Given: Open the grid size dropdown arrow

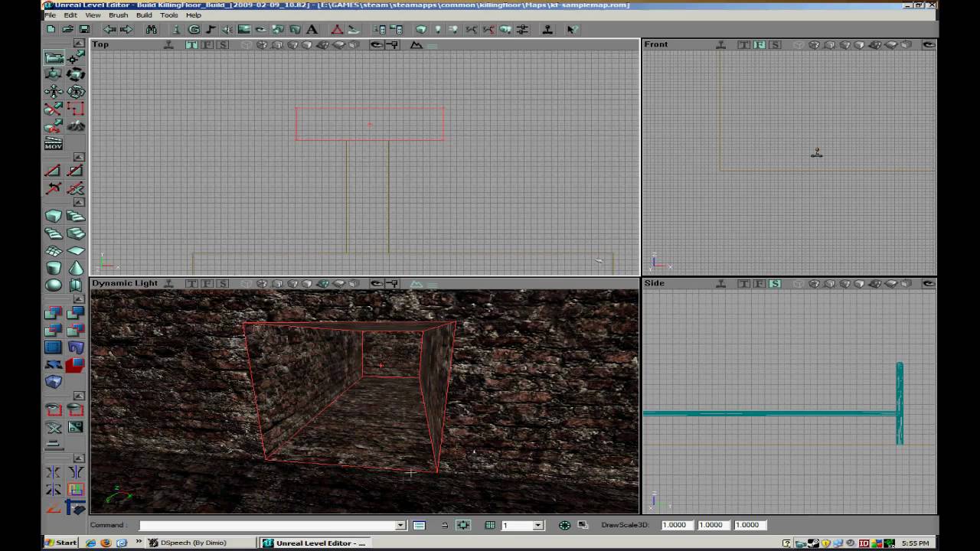Looking at the screenshot, I should point(538,525).
